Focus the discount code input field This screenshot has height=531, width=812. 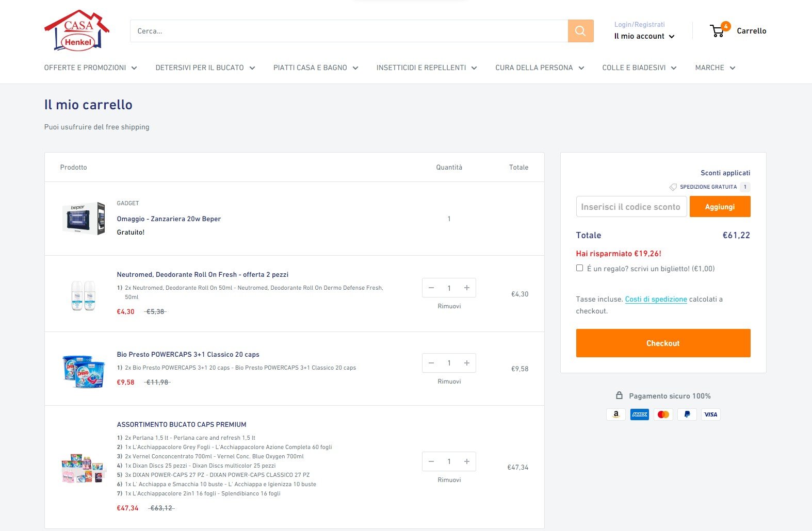point(631,207)
